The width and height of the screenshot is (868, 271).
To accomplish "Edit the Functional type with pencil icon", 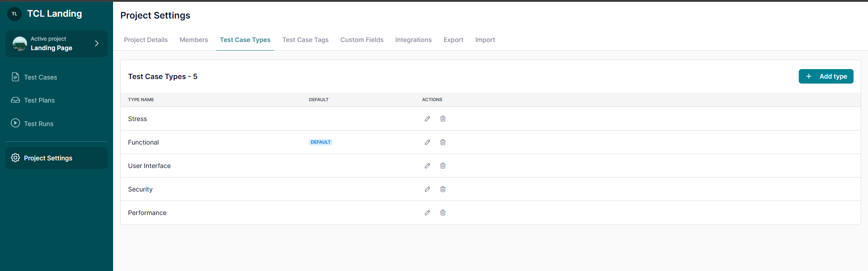I will coord(427,142).
